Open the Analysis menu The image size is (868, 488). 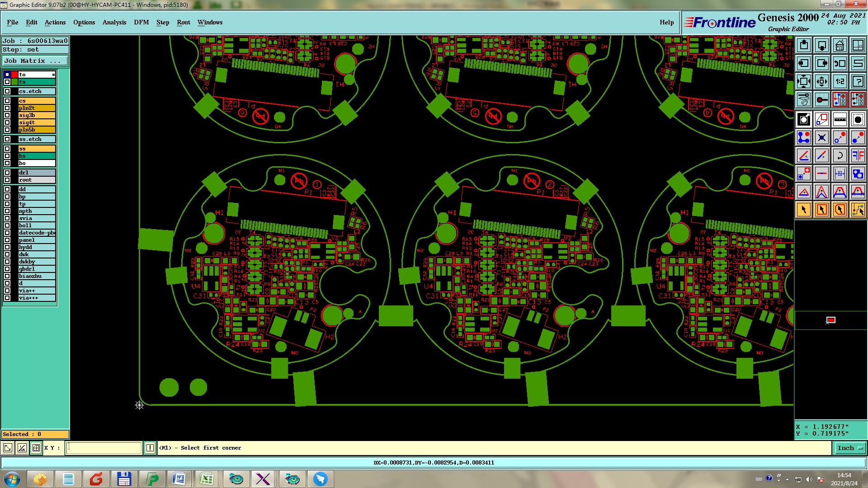(114, 22)
